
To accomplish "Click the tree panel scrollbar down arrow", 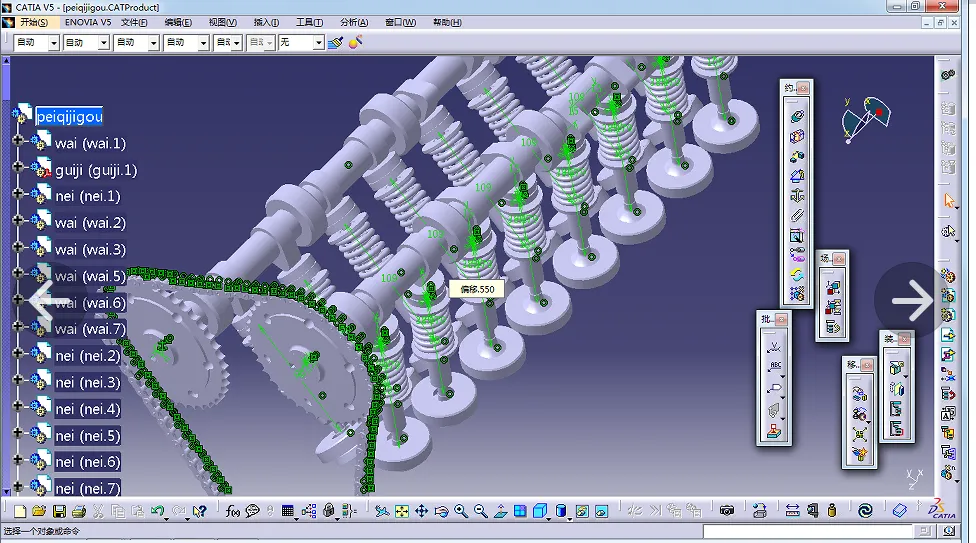I will click(x=6, y=491).
